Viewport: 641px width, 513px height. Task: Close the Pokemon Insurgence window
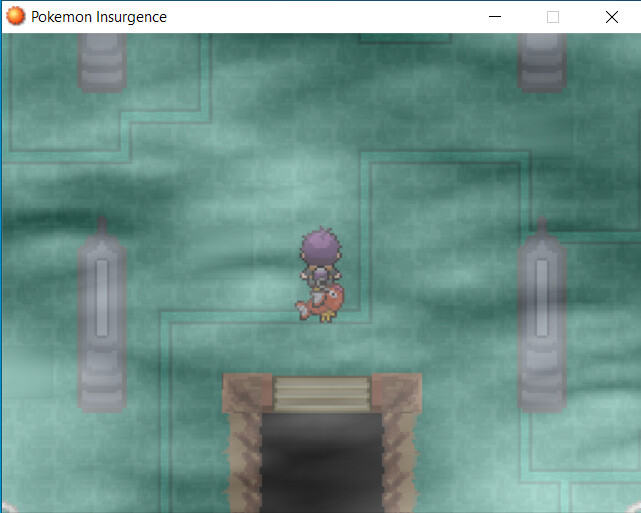(x=612, y=17)
